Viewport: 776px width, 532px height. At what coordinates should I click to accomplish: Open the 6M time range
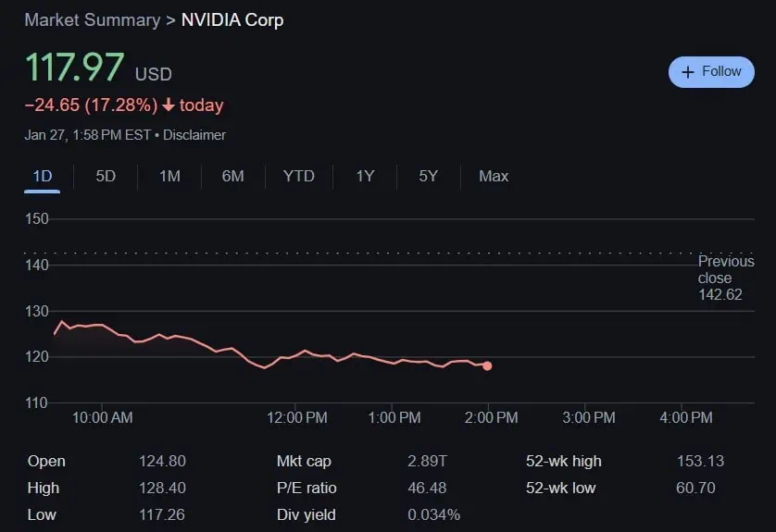click(232, 176)
